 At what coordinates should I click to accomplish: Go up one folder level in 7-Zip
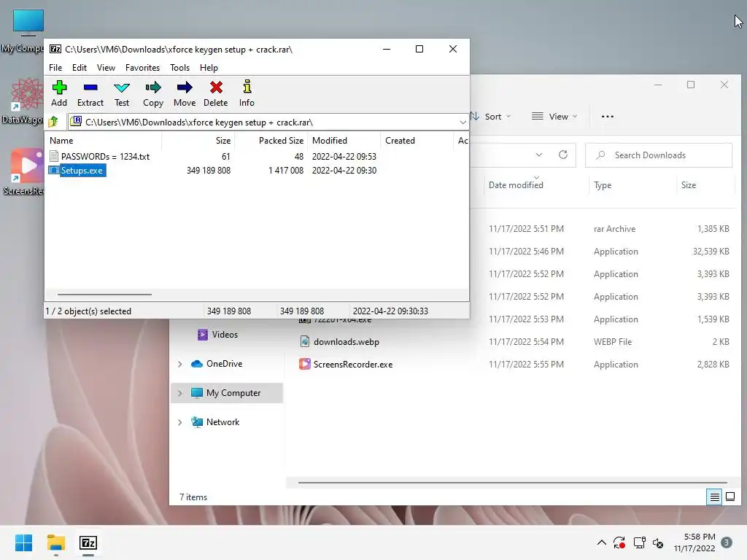coord(53,122)
